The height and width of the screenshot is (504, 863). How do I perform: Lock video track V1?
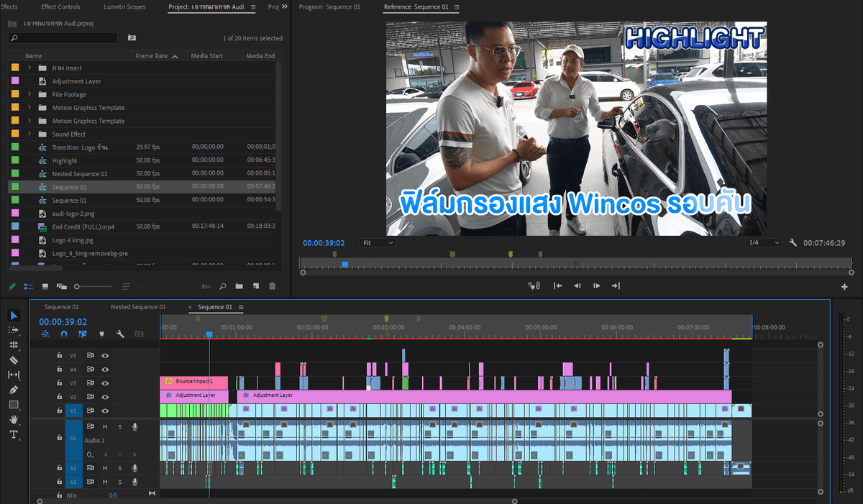click(60, 411)
